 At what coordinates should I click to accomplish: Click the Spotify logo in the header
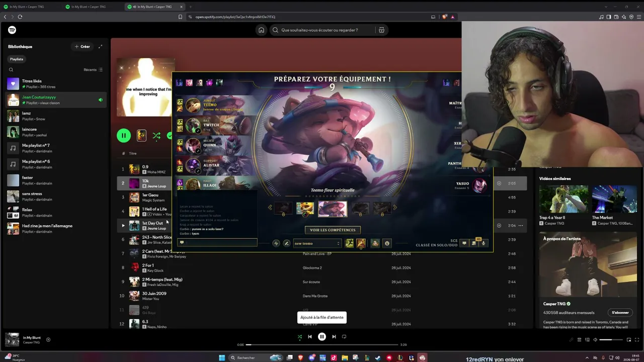tap(12, 30)
